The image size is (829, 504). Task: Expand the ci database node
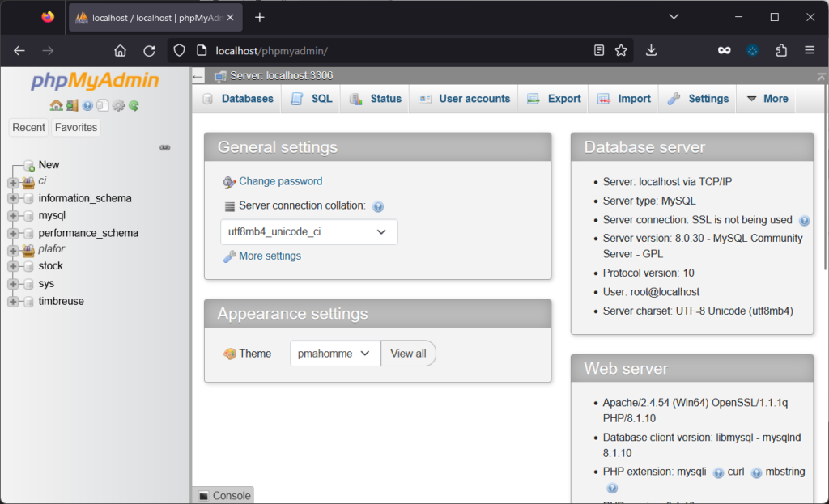[x=13, y=183]
